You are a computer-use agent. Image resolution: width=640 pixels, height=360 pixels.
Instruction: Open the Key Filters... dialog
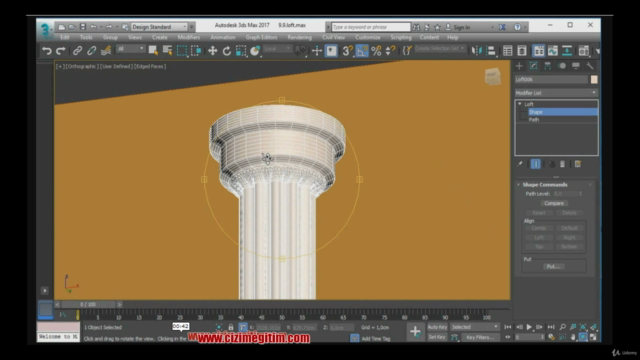[480, 337]
